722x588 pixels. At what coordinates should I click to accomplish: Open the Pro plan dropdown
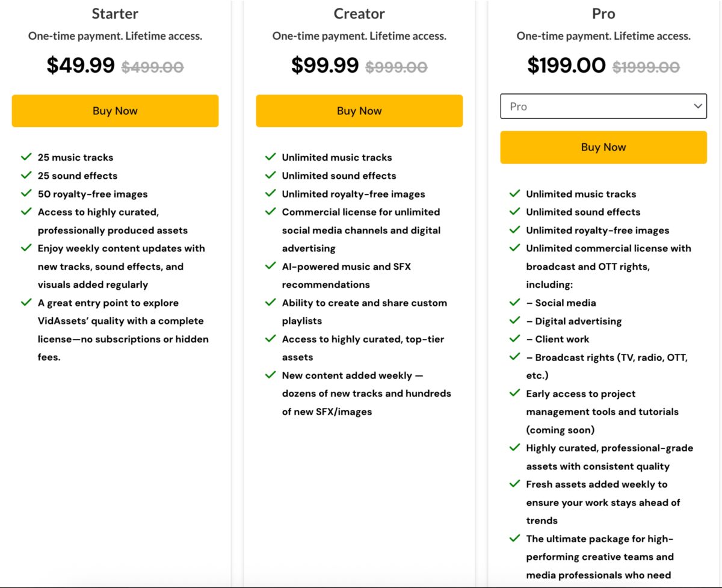[x=603, y=107]
